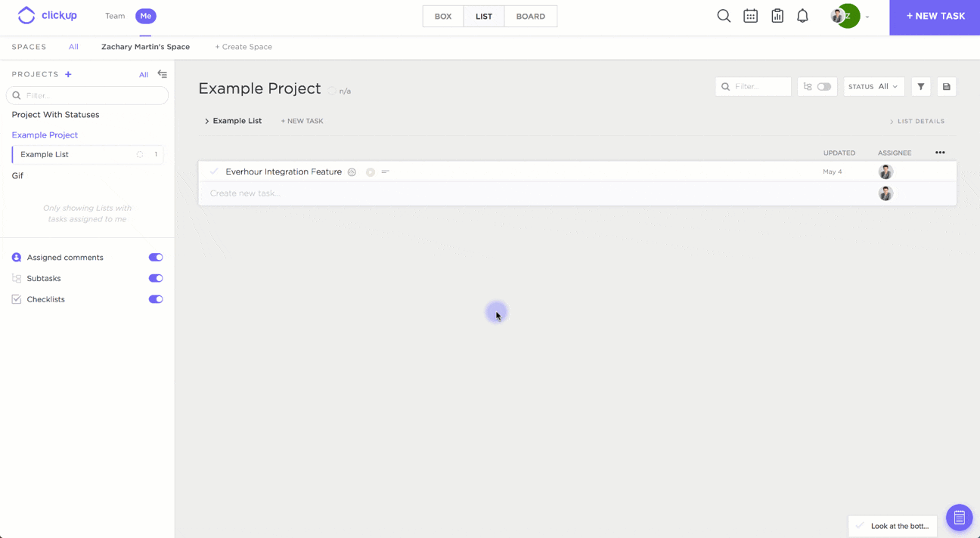Click assignee avatar in Create new task row
This screenshot has width=980, height=538.
885,193
